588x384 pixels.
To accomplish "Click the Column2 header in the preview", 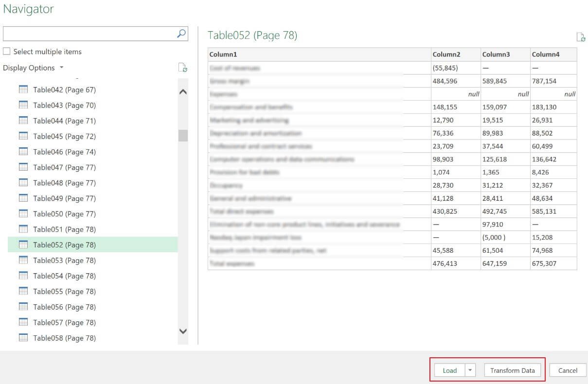I will point(454,54).
